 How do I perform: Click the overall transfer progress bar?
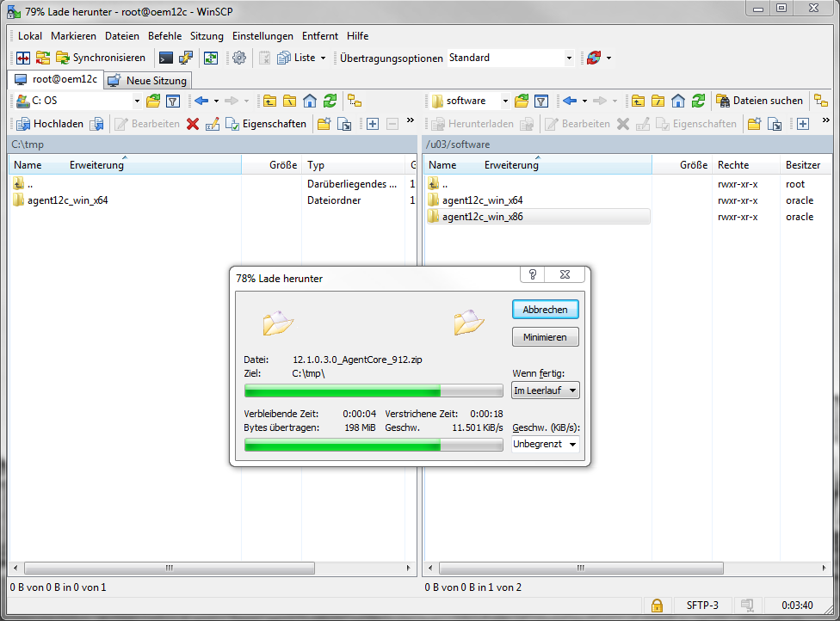point(374,445)
